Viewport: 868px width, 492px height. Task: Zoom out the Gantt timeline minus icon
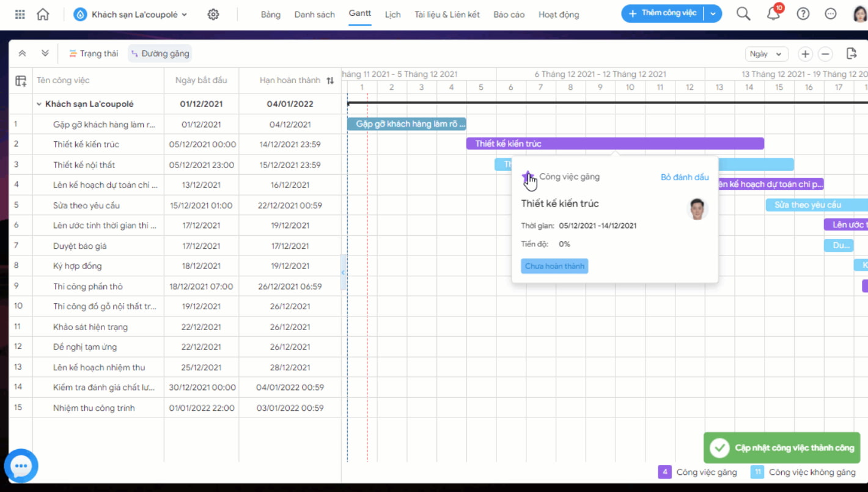(825, 54)
